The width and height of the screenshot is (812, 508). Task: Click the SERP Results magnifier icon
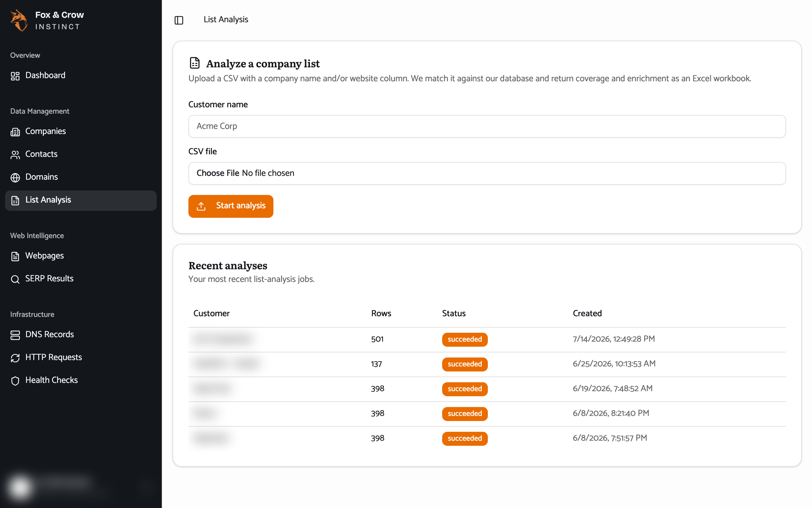coord(15,279)
